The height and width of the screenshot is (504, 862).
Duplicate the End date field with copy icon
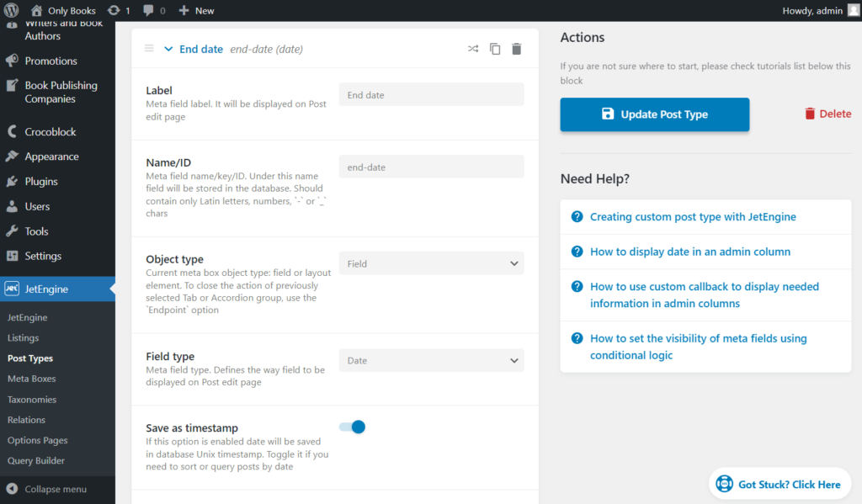pos(495,49)
